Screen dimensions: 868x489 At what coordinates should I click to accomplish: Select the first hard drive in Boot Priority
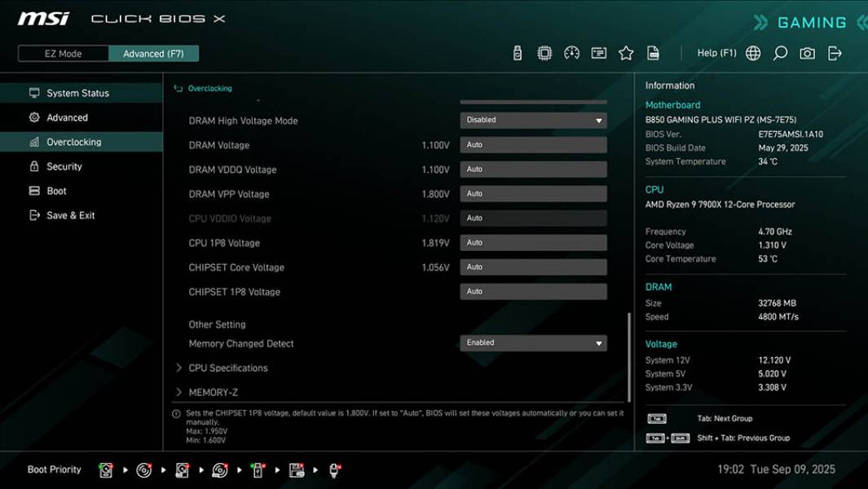click(x=105, y=469)
